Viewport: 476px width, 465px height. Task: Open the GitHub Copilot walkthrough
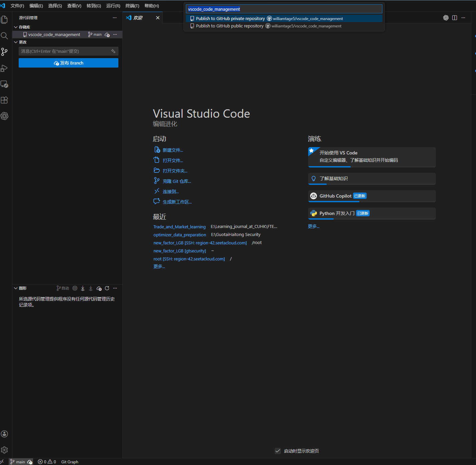[x=372, y=196]
